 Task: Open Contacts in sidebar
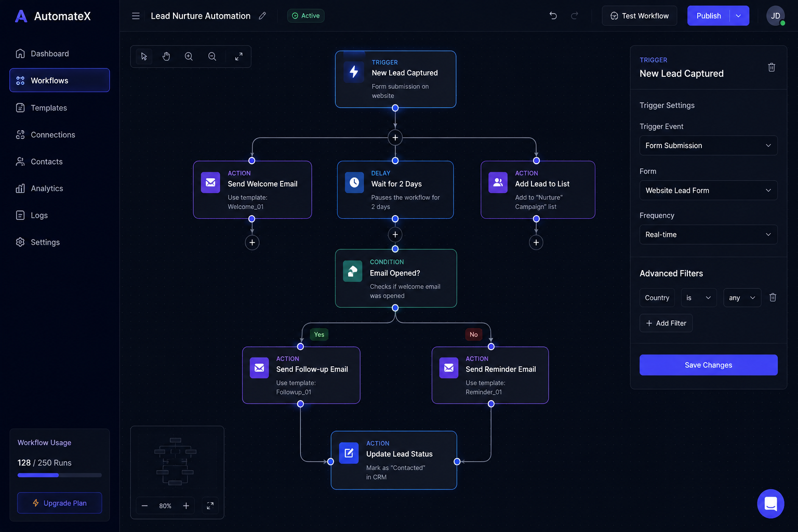(x=59, y=162)
